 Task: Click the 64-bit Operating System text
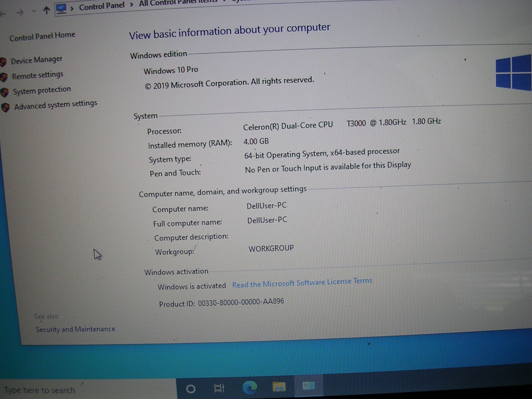coord(322,153)
